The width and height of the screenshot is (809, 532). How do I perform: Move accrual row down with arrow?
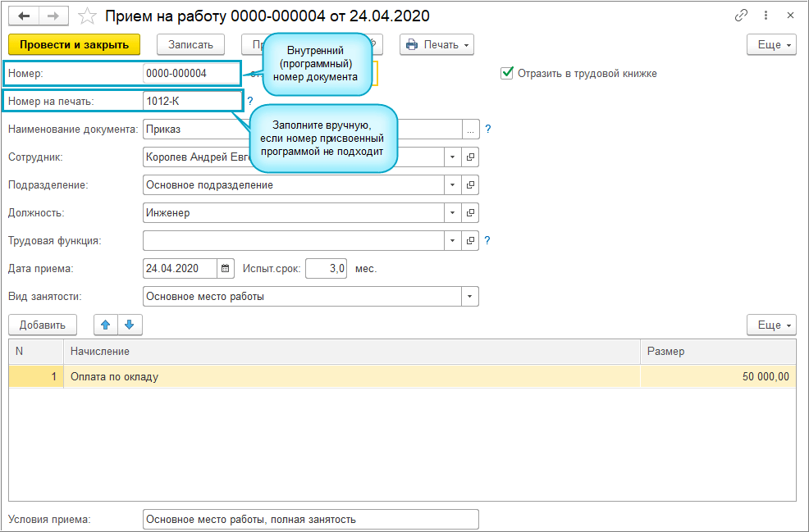coord(130,325)
